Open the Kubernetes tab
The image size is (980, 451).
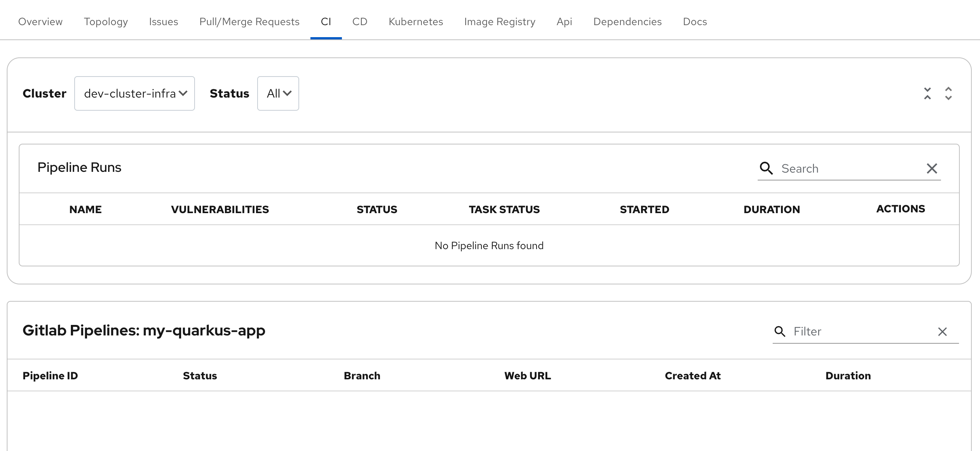[415, 22]
